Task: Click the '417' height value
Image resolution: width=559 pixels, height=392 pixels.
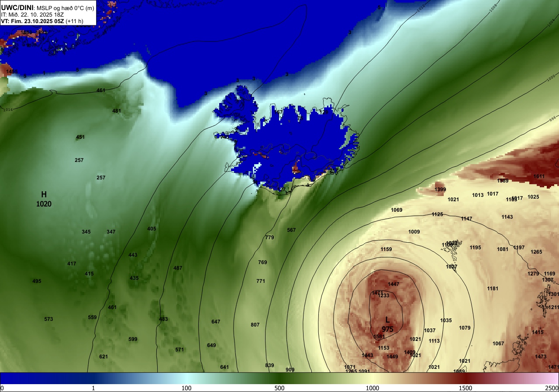Action: pos(72,264)
